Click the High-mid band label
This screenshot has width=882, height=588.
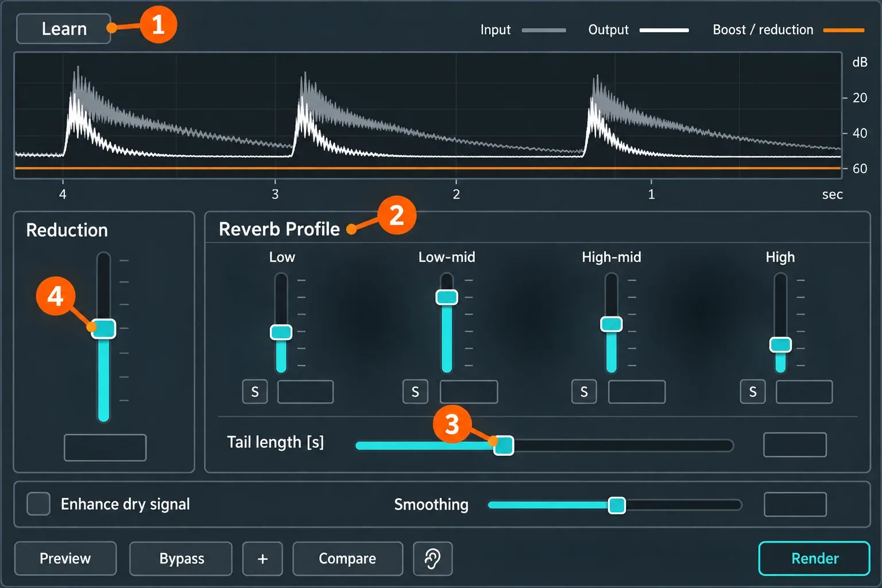612,257
